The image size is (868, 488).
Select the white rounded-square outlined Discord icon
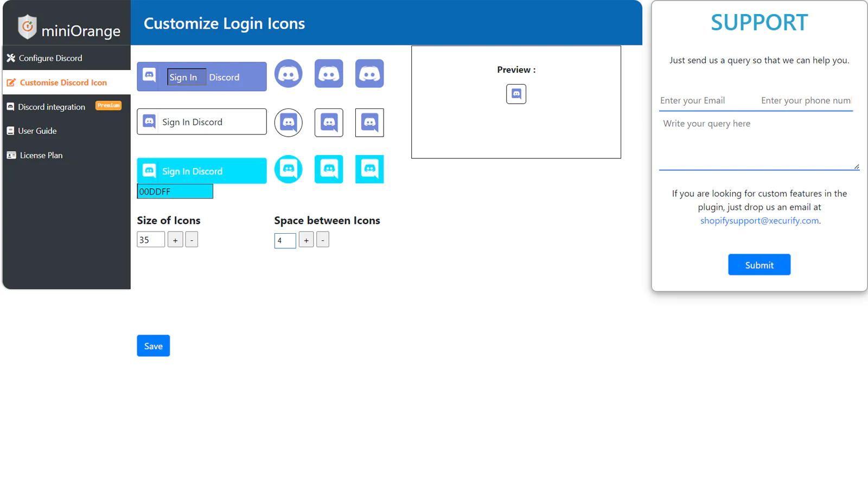[x=329, y=123]
